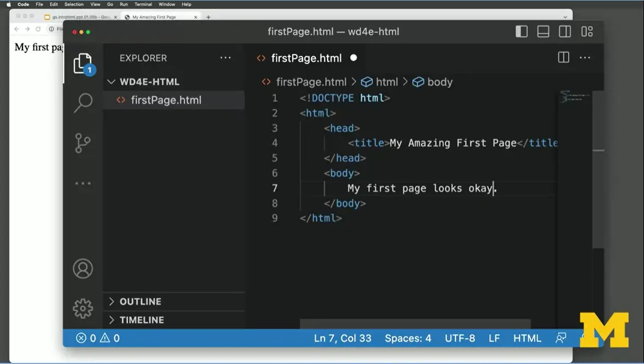
Task: Click the Explorer icon in the Activity Bar
Action: (83, 62)
